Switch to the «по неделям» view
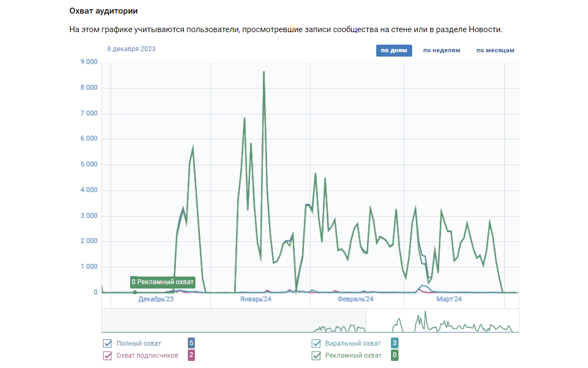This screenshot has width=588, height=368. [x=442, y=51]
